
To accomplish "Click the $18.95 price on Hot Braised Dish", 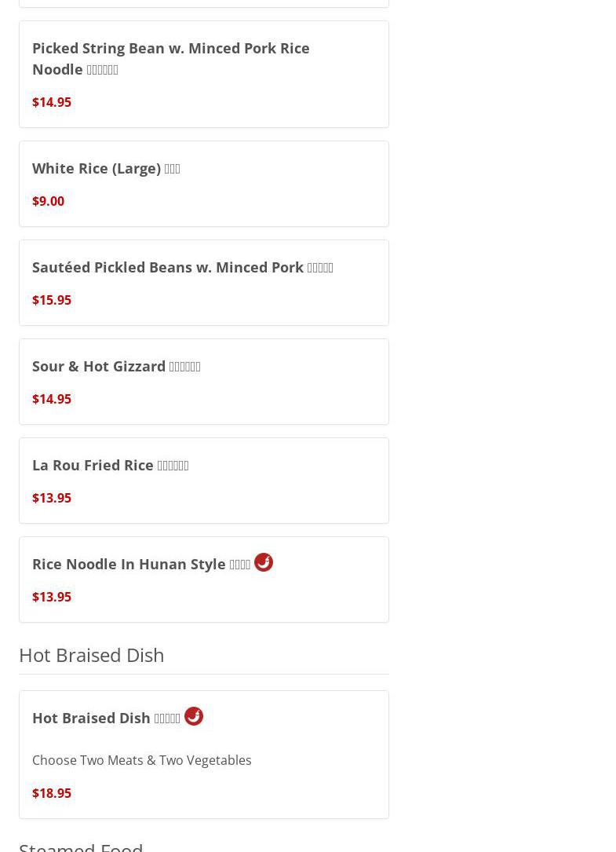I will [x=52, y=793].
